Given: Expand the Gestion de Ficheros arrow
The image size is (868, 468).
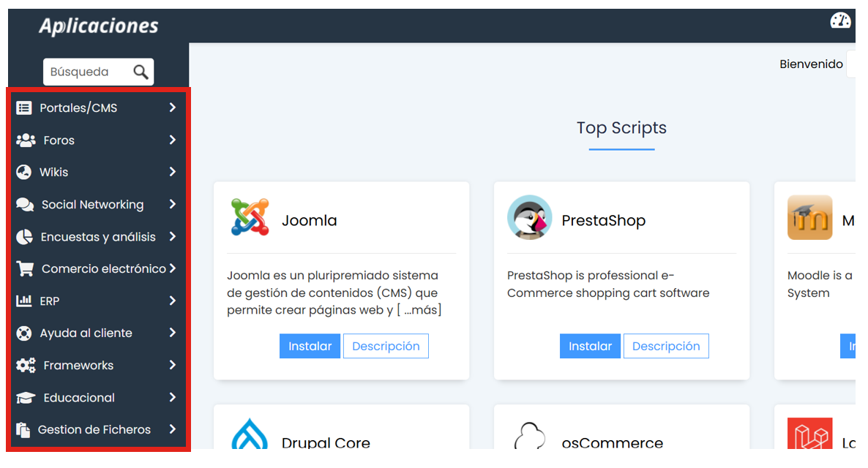Looking at the screenshot, I should pos(173,429).
